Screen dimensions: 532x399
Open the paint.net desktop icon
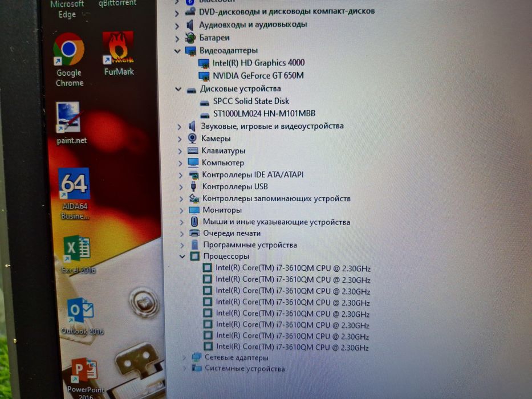71,123
